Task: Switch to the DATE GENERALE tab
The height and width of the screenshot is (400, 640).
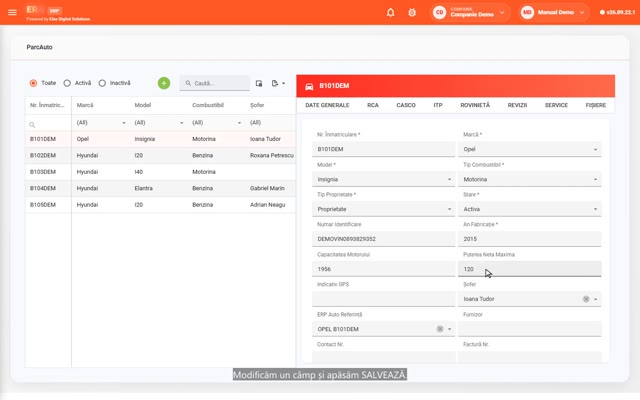Action: click(327, 105)
